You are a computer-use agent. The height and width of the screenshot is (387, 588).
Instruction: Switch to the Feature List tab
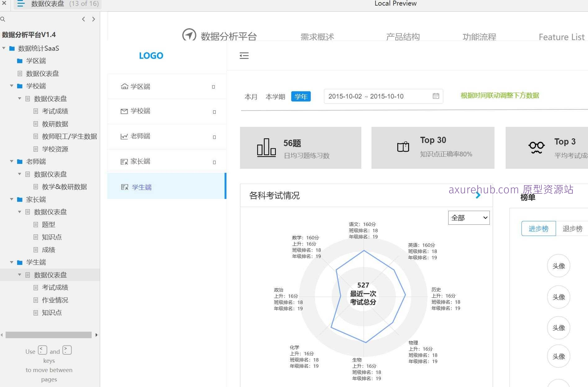[x=562, y=37]
